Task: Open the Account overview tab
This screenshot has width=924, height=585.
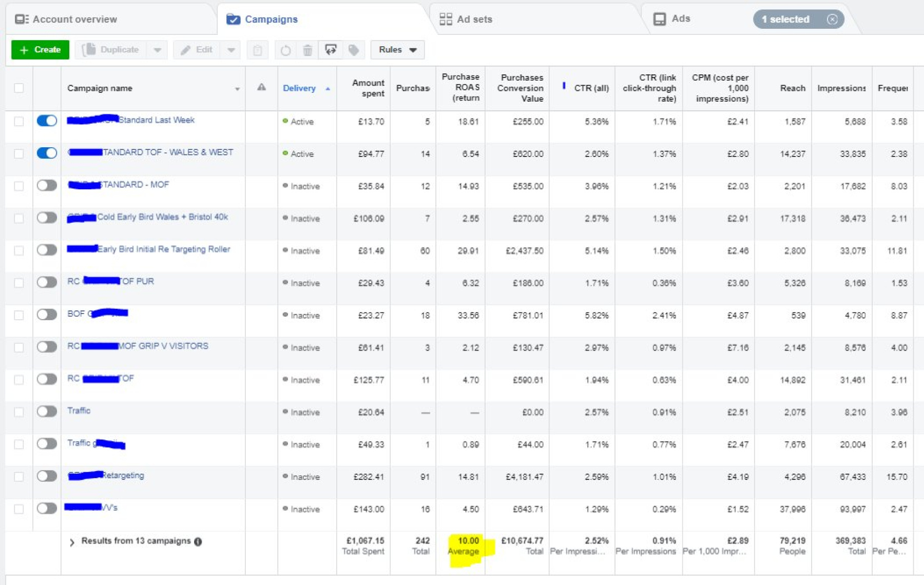Action: pos(66,19)
